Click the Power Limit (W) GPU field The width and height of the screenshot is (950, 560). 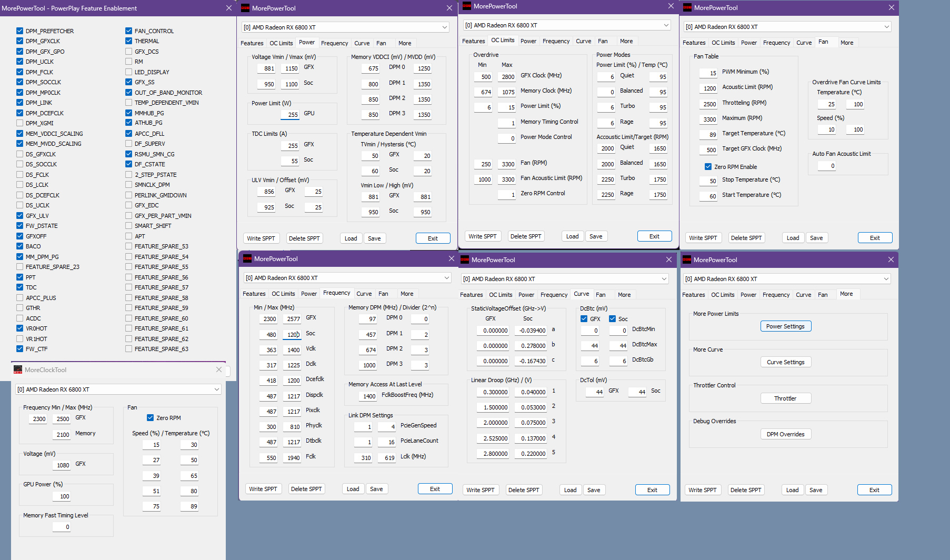(x=291, y=115)
